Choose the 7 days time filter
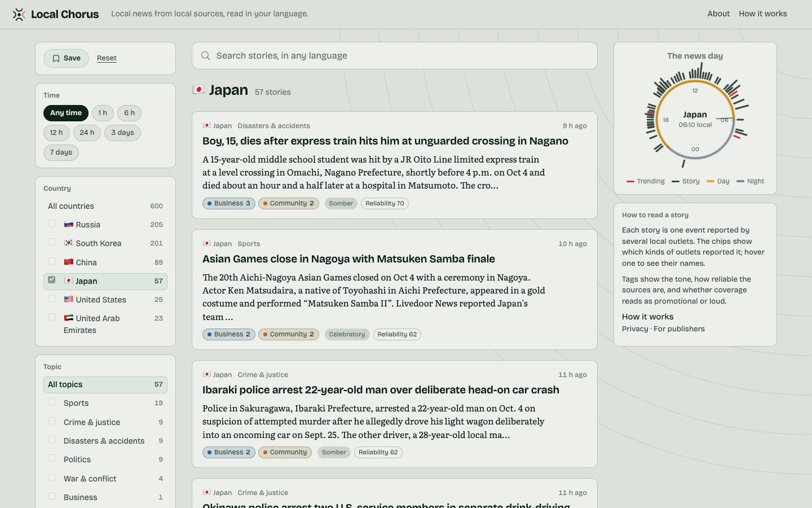Screen dimensions: 812x508 [61, 152]
